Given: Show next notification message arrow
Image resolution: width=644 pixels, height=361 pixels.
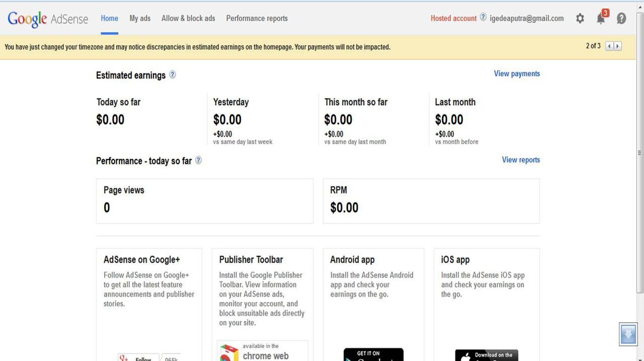Looking at the screenshot, I should click(617, 46).
